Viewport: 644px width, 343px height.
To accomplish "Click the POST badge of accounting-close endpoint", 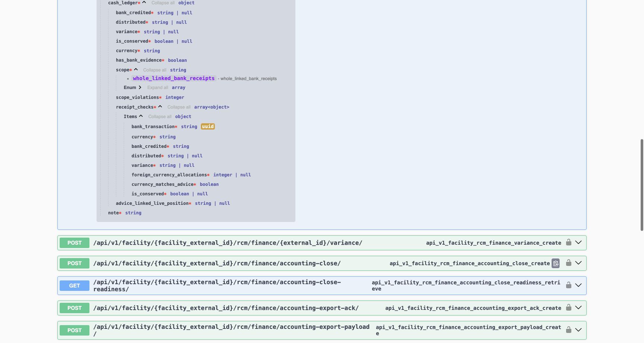I will coord(75,263).
